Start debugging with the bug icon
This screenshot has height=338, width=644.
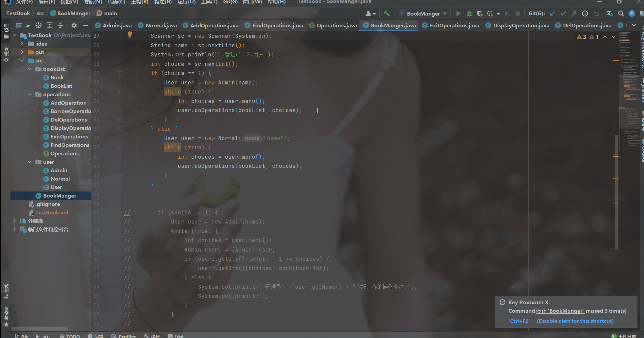pyautogui.click(x=469, y=14)
